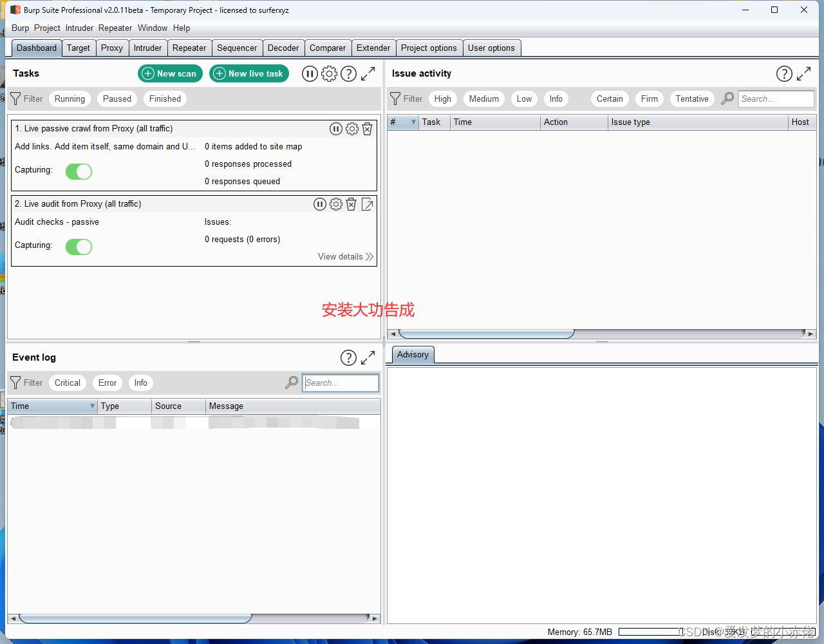Toggle Info event log filter
The image size is (824, 644).
tap(141, 383)
